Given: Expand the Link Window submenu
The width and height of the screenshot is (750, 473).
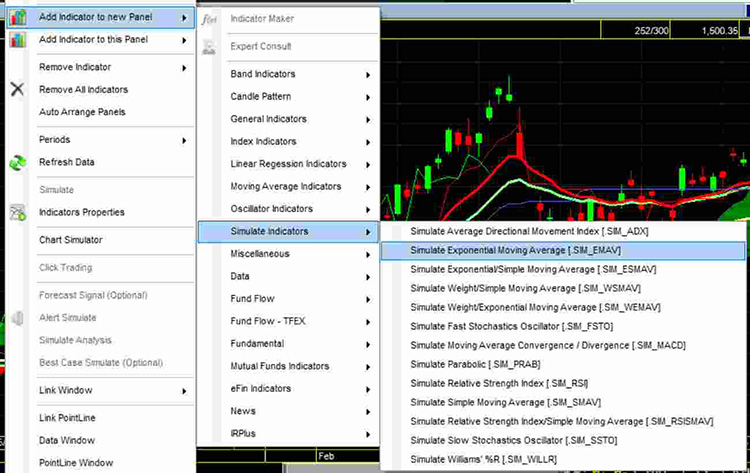Looking at the screenshot, I should (184, 390).
